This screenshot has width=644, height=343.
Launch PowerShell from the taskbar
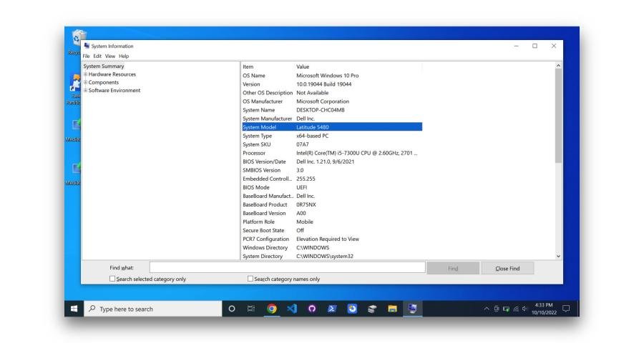coord(332,309)
